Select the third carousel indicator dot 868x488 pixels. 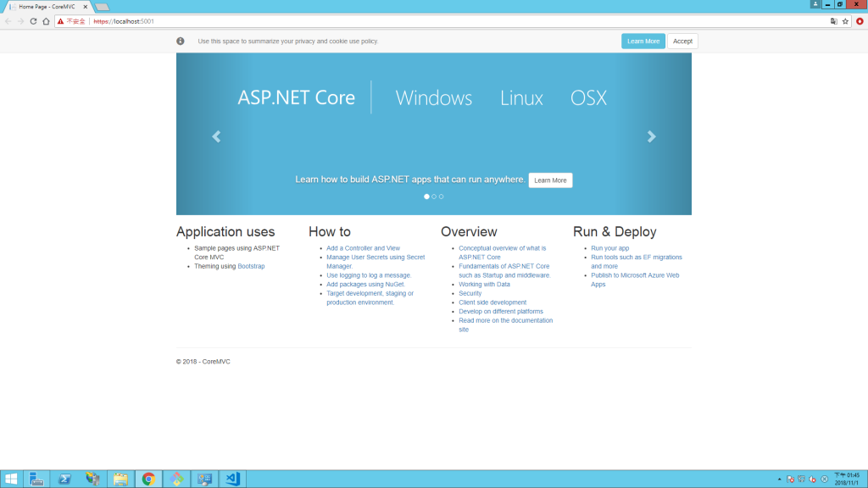click(x=441, y=197)
